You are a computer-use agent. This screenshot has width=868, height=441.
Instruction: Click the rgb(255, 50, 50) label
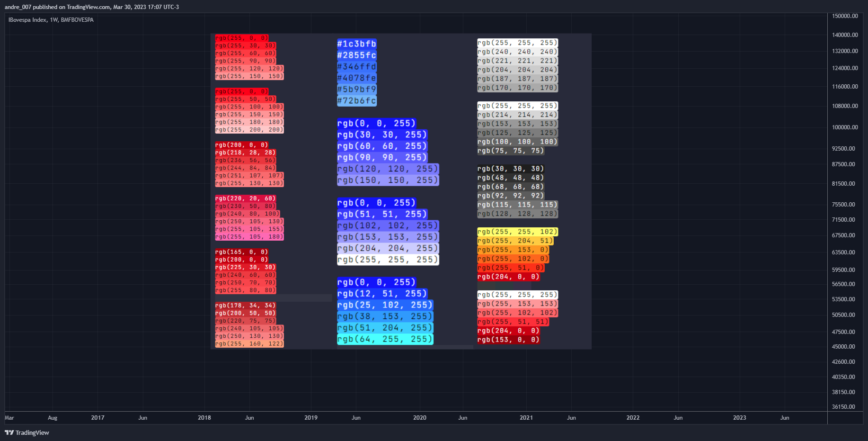[246, 99]
